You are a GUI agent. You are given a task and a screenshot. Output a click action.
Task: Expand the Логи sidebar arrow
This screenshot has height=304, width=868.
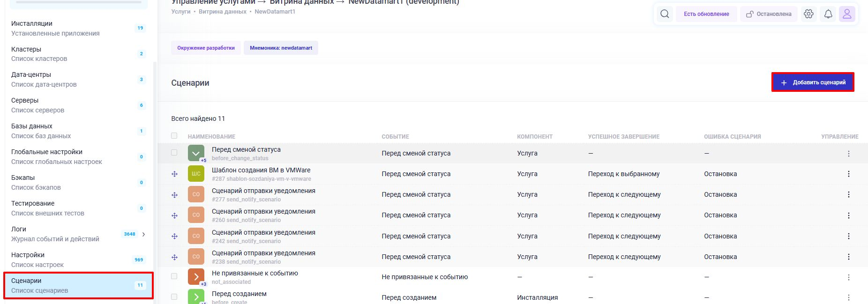[143, 234]
